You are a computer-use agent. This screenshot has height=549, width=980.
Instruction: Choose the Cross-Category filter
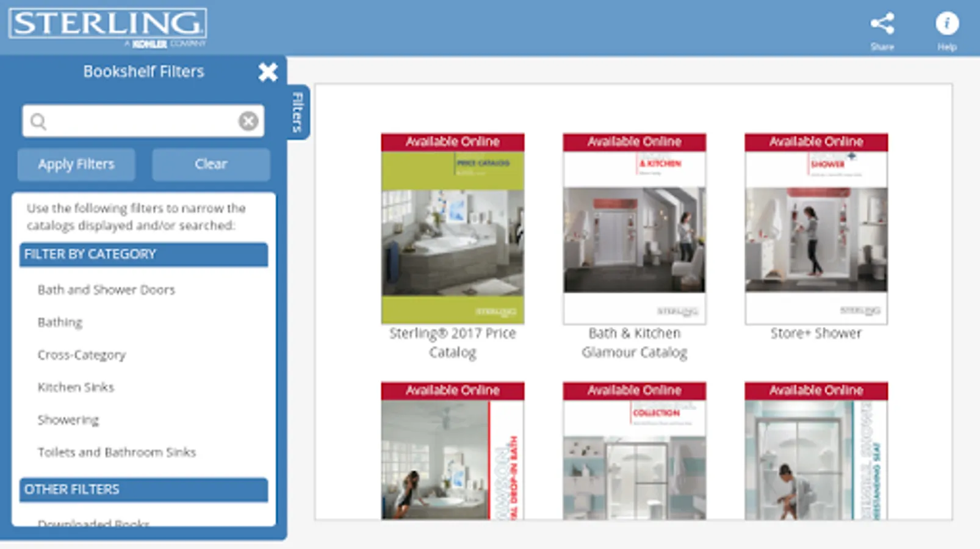[82, 355]
